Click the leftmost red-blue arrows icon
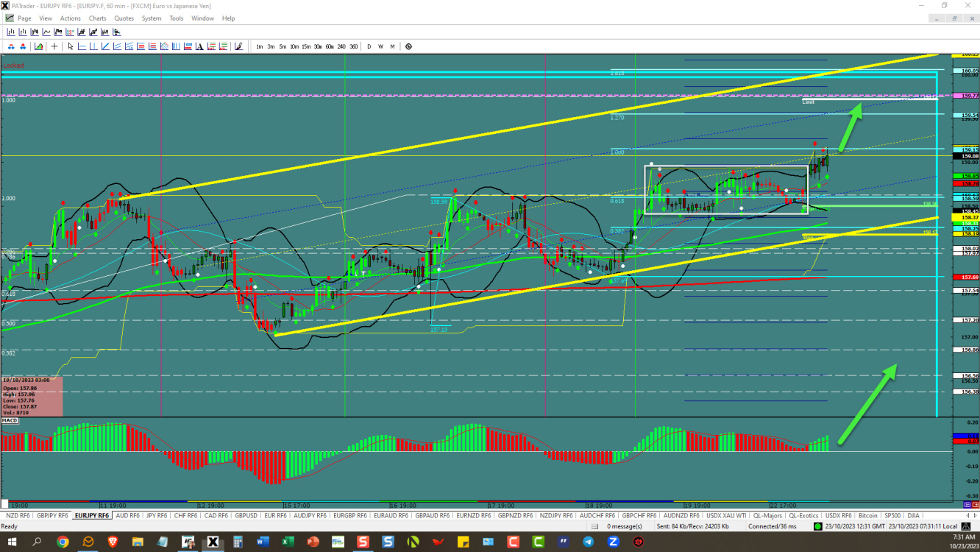Screen dimensions: 980x552 pos(11,46)
